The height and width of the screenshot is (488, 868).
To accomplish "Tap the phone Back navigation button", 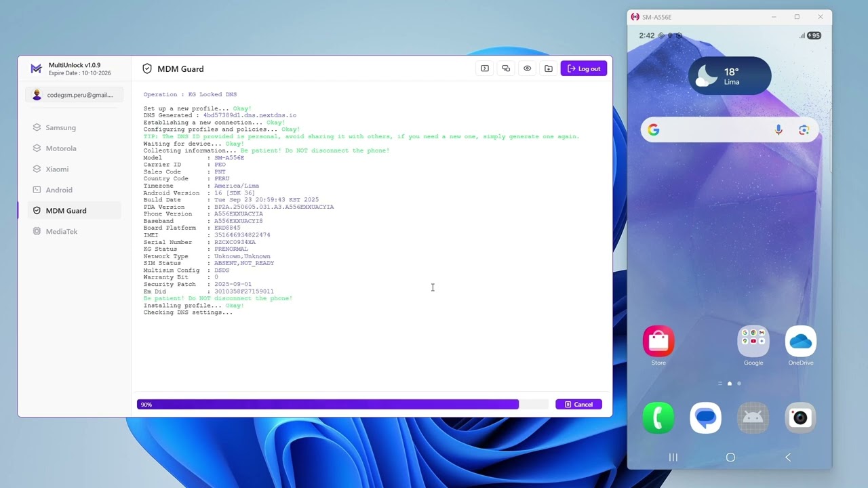I will [788, 457].
